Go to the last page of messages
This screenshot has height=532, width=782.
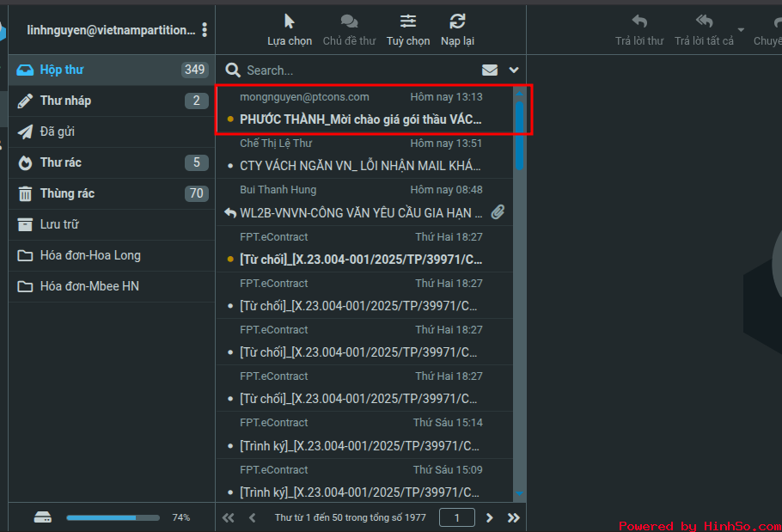point(514,517)
